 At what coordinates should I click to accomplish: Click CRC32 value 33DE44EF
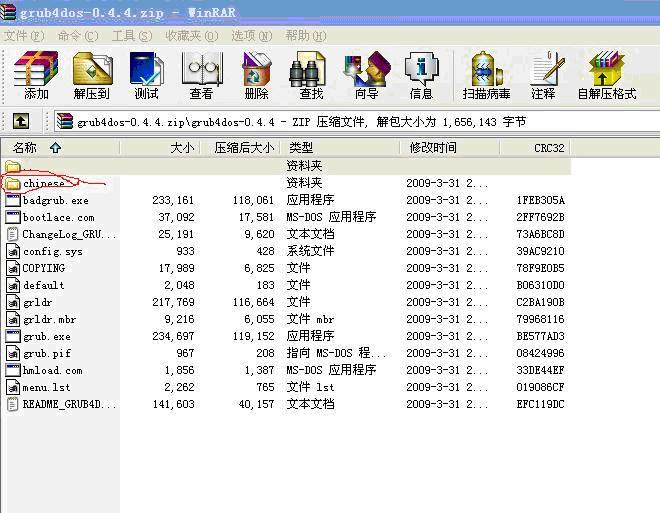540,370
